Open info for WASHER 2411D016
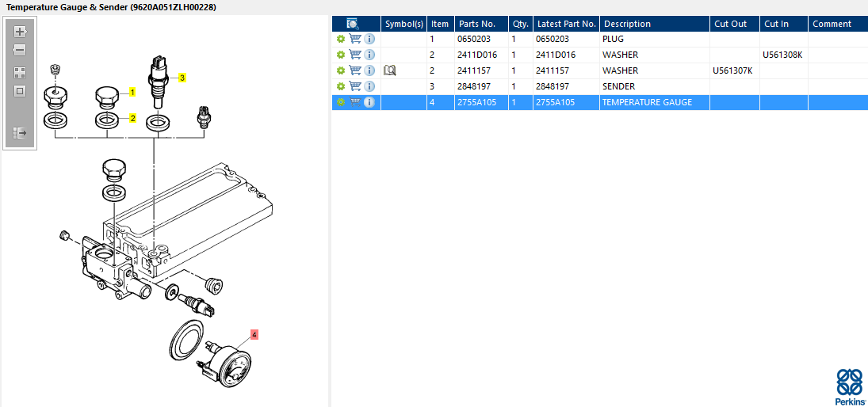The height and width of the screenshot is (407, 868). pyautogui.click(x=369, y=55)
